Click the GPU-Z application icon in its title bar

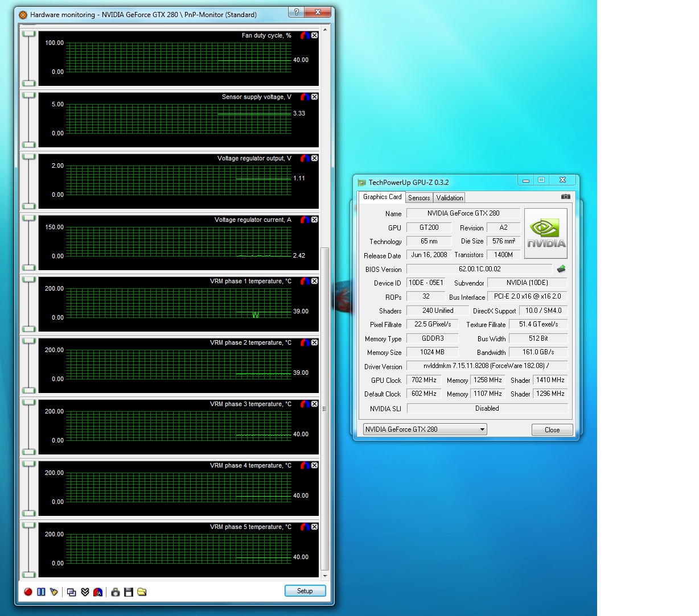pyautogui.click(x=361, y=183)
